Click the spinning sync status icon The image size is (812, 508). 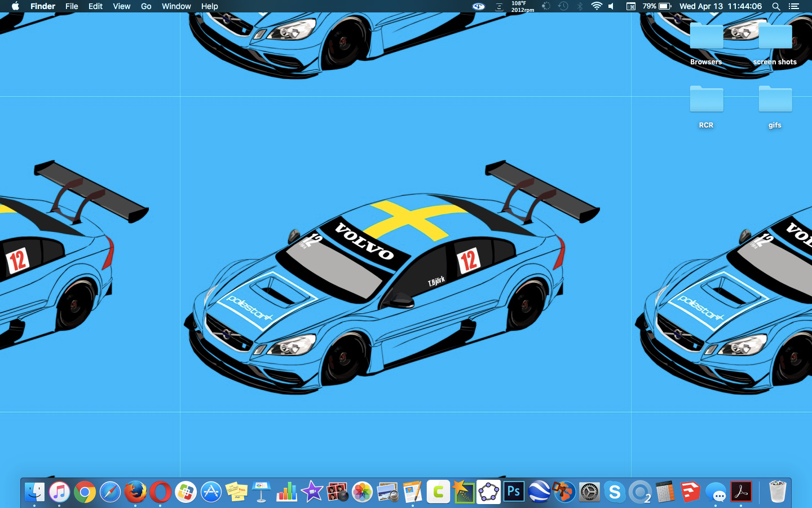(x=546, y=6)
